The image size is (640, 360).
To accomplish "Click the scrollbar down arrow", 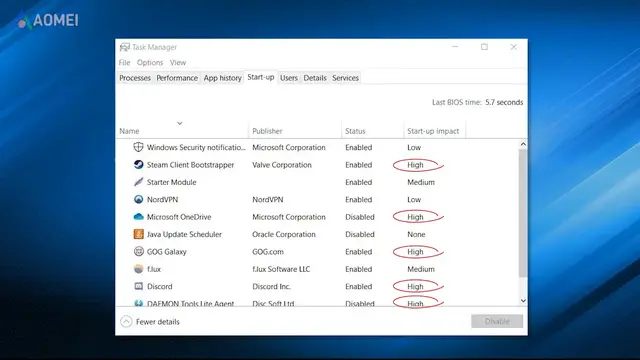I will click(523, 301).
